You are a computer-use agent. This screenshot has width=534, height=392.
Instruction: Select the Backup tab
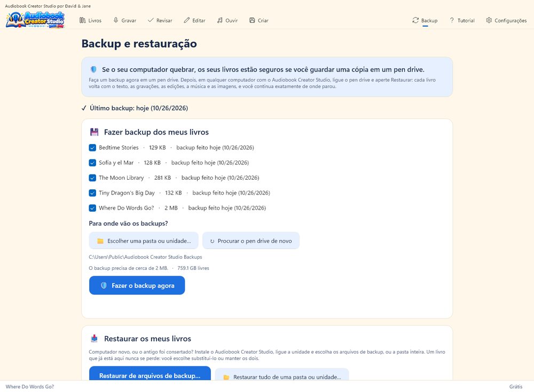425,20
